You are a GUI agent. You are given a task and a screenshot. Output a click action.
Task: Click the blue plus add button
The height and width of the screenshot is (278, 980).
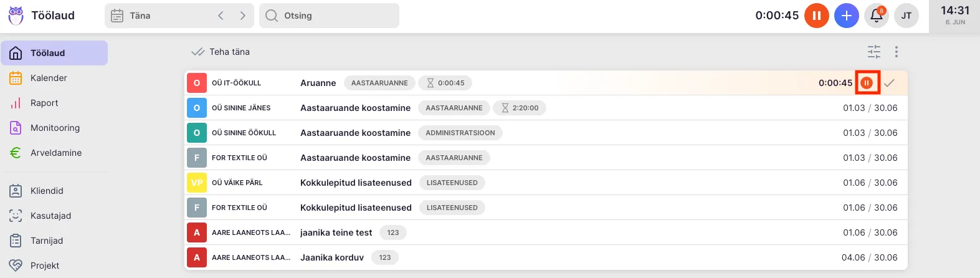click(846, 16)
